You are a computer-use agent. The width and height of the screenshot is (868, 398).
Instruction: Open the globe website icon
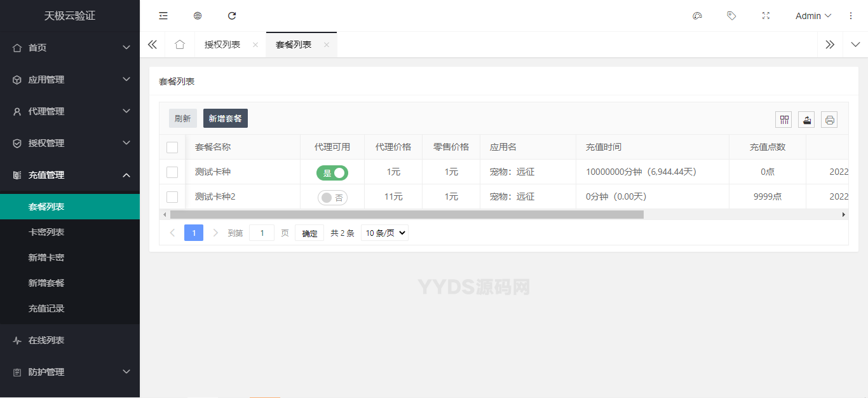tap(198, 16)
